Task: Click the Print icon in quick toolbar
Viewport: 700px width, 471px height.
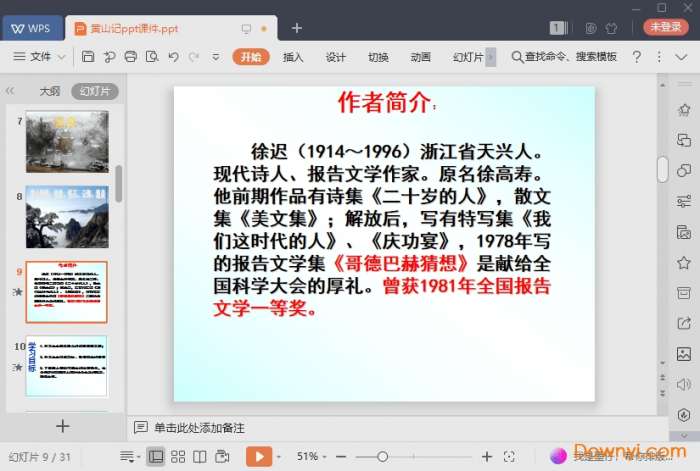Action: [130, 57]
